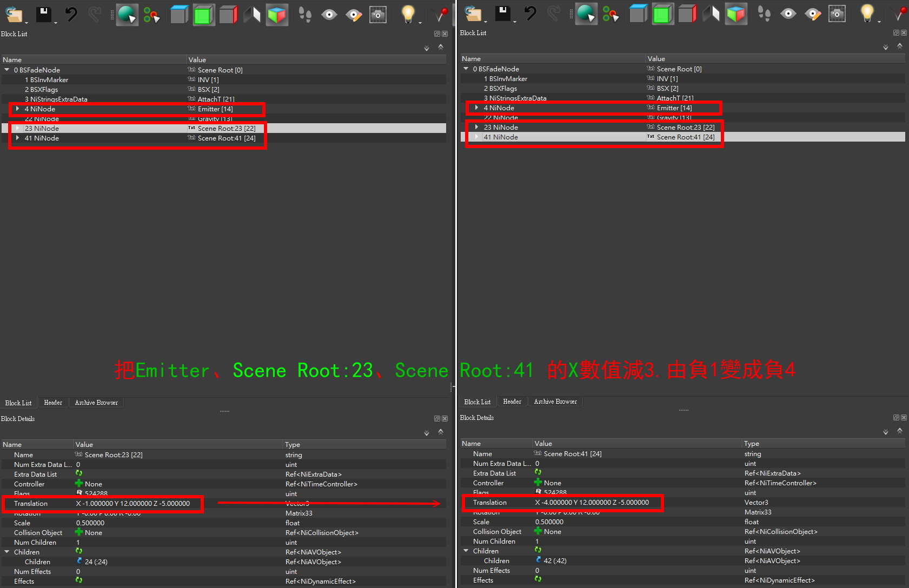Click the Save floppy icon in right window
This screenshot has width=909, height=588.
[x=502, y=14]
